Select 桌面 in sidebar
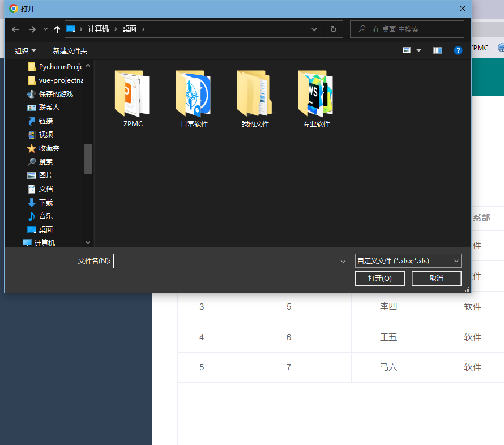This screenshot has height=445, width=504. click(40, 230)
